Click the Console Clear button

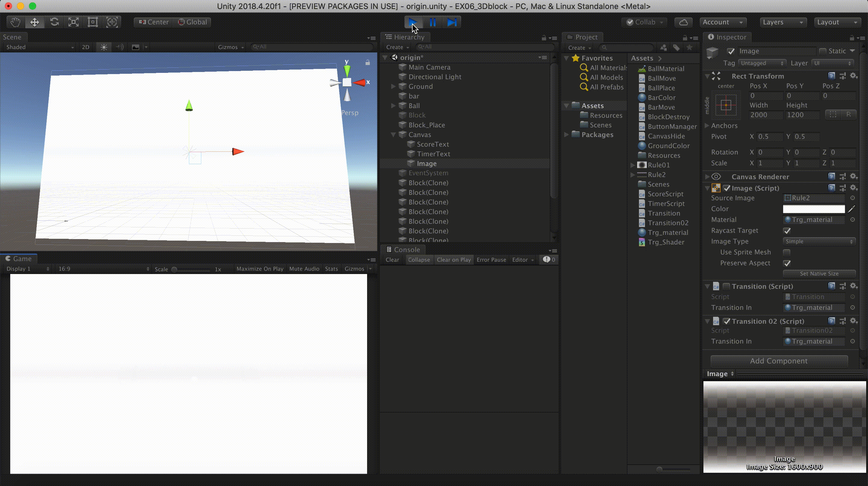[x=392, y=260]
